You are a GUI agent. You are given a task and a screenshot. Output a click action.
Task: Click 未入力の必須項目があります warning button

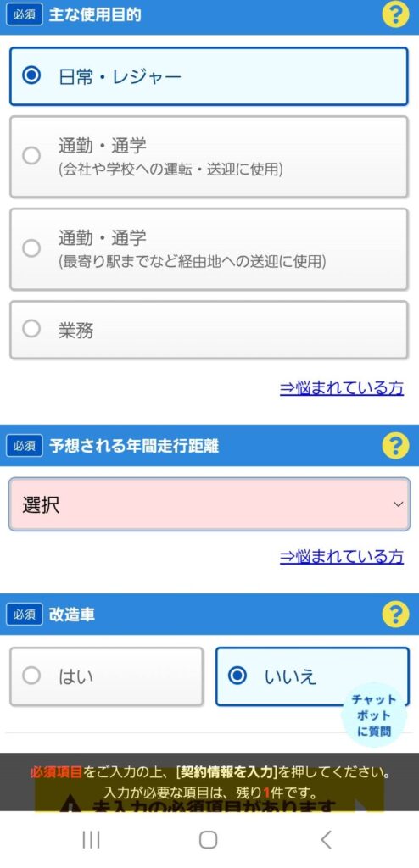[x=209, y=801]
